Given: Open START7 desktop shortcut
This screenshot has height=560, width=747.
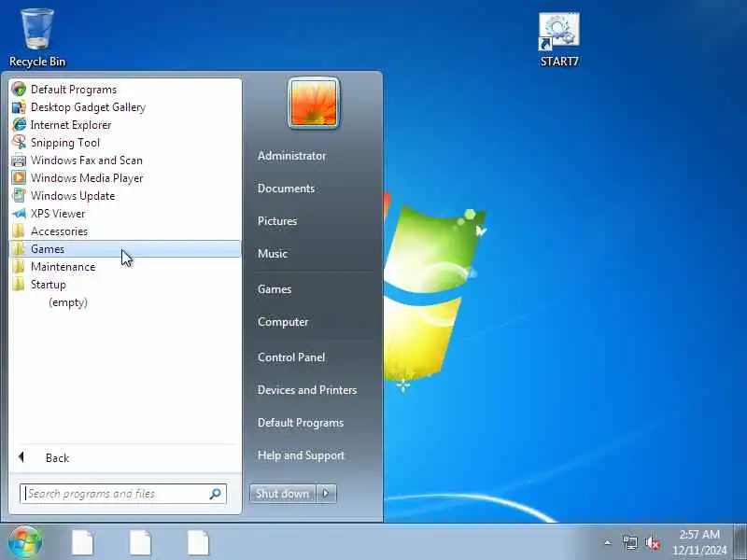Looking at the screenshot, I should click(559, 40).
